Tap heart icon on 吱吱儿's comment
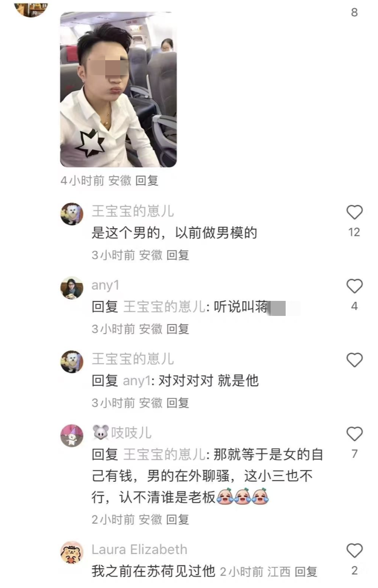Image resolution: width=378 pixels, height=588 pixels. (x=354, y=434)
